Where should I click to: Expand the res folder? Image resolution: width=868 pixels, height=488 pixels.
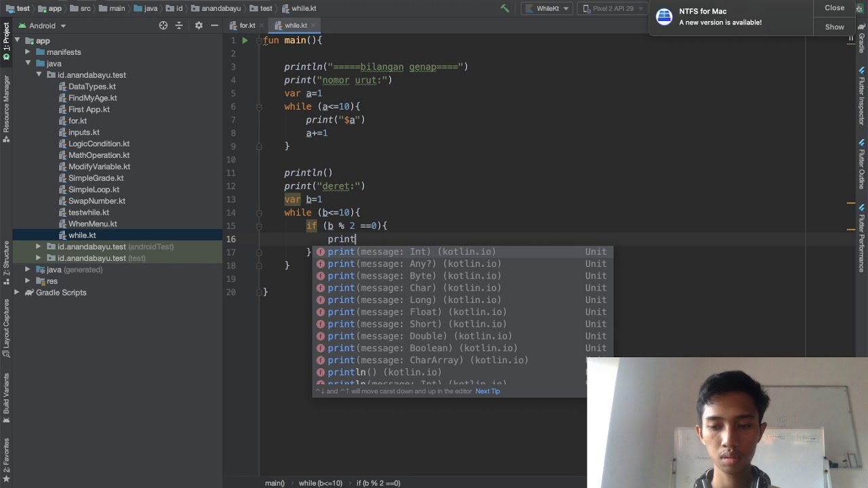click(28, 281)
